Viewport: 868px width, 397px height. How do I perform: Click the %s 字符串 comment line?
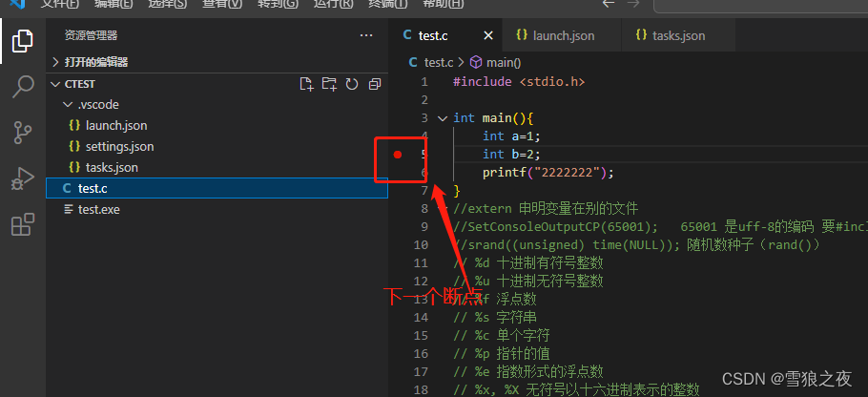point(494,317)
